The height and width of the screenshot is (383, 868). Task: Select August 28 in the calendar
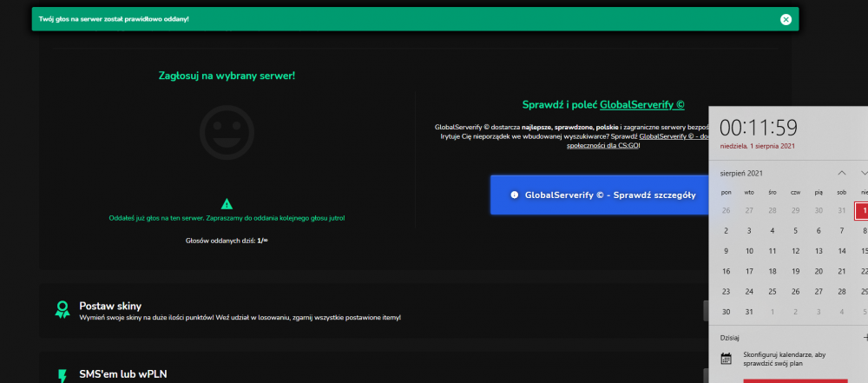click(x=842, y=292)
